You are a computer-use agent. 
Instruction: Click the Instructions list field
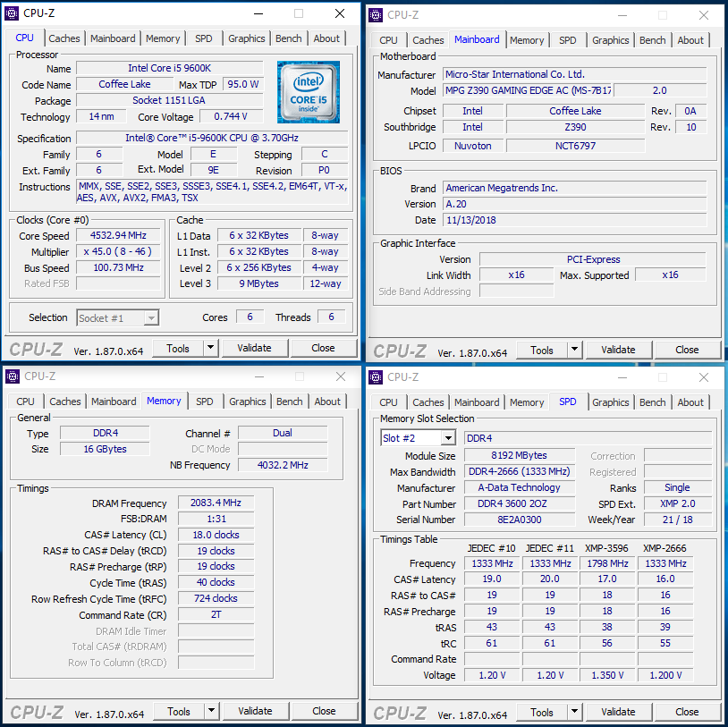click(212, 192)
